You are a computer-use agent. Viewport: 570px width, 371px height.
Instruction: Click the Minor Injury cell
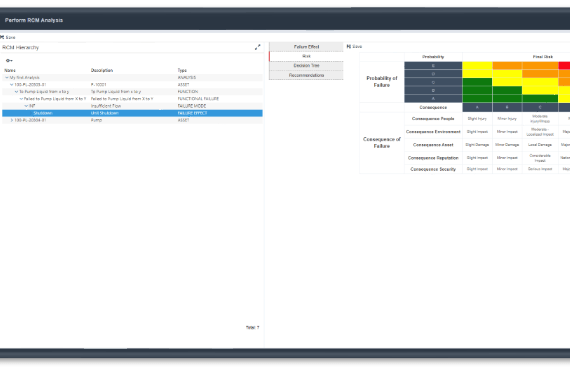click(507, 119)
